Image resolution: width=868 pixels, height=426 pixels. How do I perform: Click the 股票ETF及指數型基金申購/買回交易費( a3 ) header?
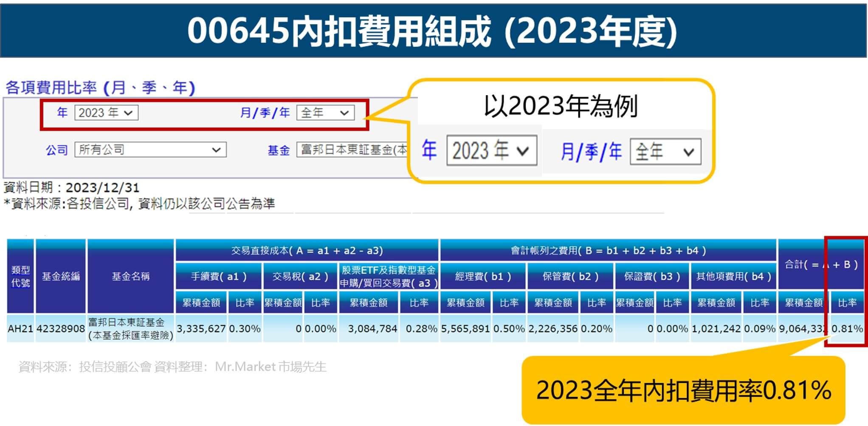(x=389, y=276)
